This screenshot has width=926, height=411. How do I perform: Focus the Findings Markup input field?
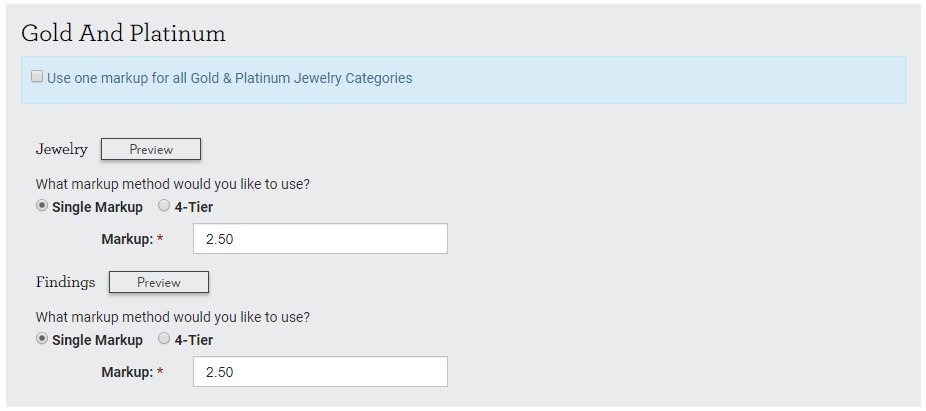(320, 371)
